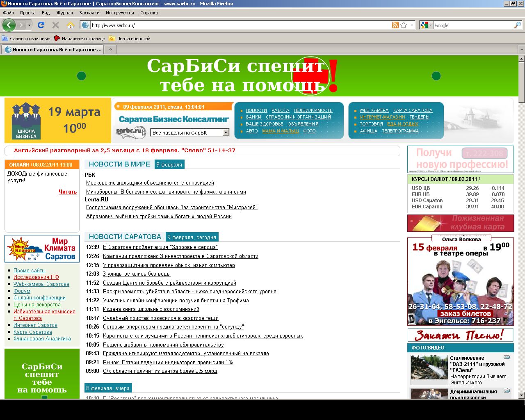
Task: Open the 'Лента новостей' feed bookmark
Action: tap(130, 39)
